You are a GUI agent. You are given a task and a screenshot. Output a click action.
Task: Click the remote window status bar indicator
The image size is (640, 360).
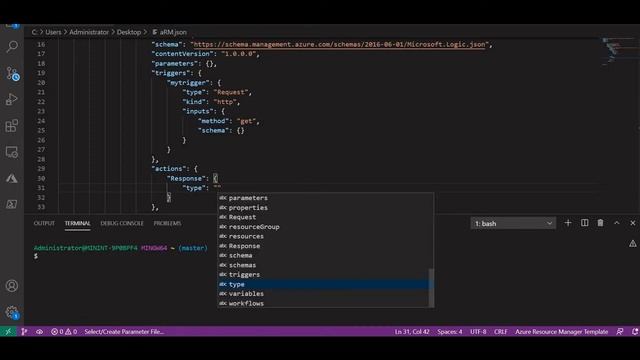pyautogui.click(x=8, y=331)
